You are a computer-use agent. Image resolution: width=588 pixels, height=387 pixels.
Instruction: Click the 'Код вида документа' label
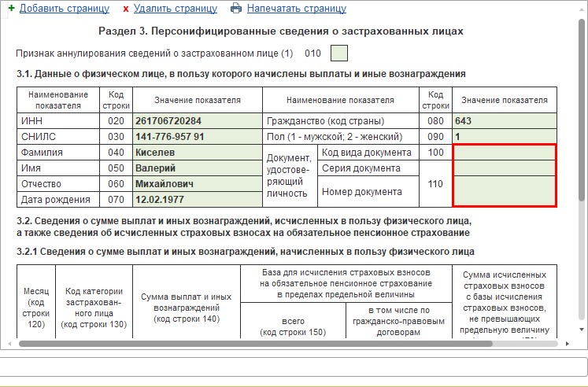(x=367, y=153)
